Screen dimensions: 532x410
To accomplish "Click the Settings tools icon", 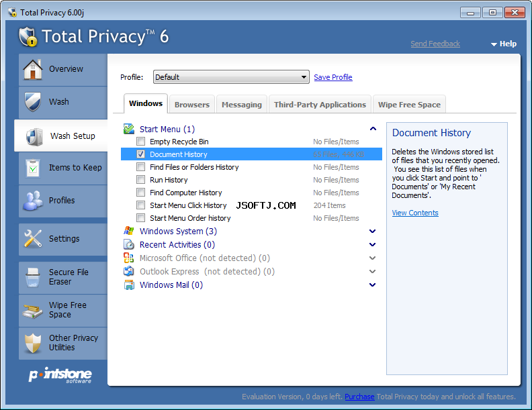I will click(33, 238).
